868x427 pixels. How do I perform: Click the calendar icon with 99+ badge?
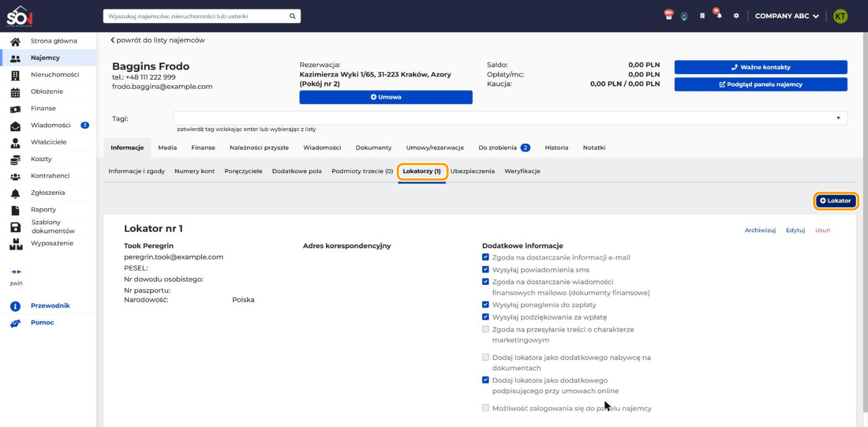click(669, 15)
